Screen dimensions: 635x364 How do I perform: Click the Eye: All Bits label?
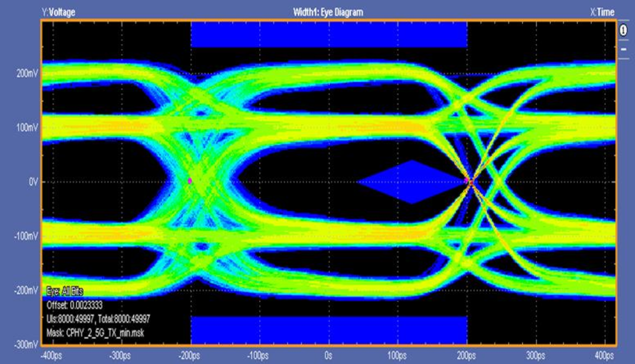click(64, 291)
